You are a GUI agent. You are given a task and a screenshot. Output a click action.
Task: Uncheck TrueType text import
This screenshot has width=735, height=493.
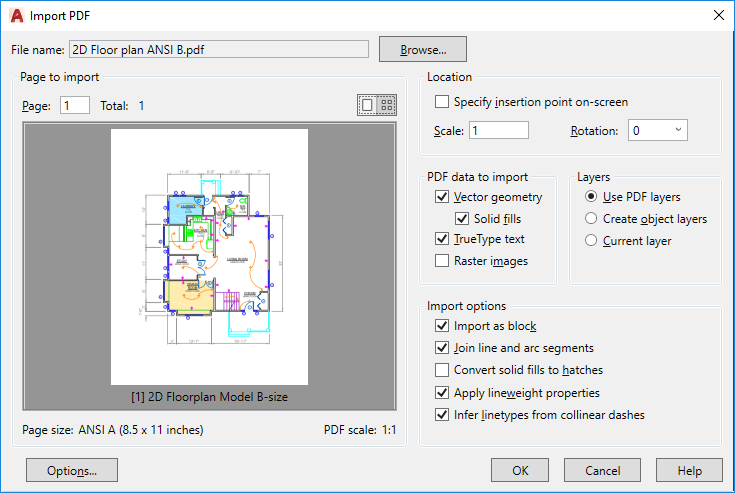tap(442, 239)
